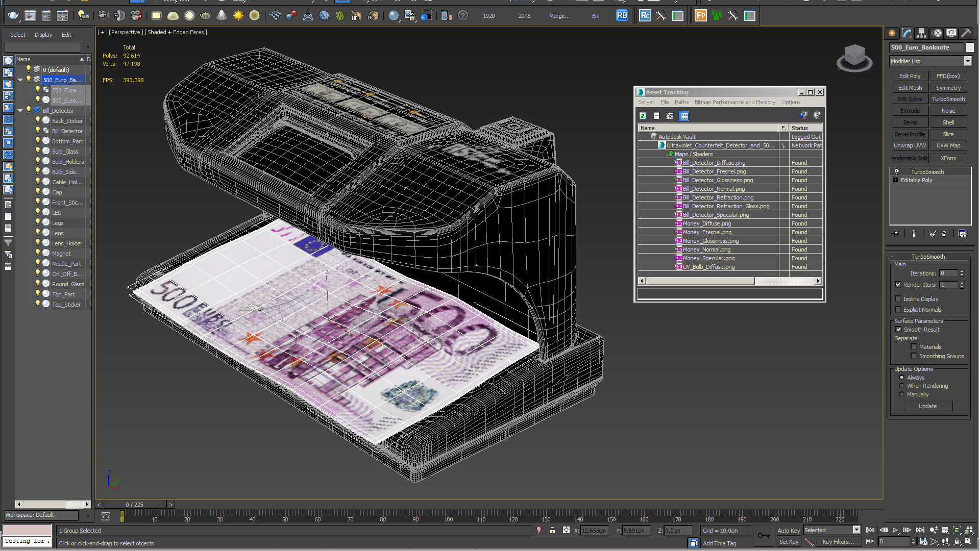This screenshot has width=980, height=551.
Task: Click the large key Set Keys icon
Action: pos(764,535)
